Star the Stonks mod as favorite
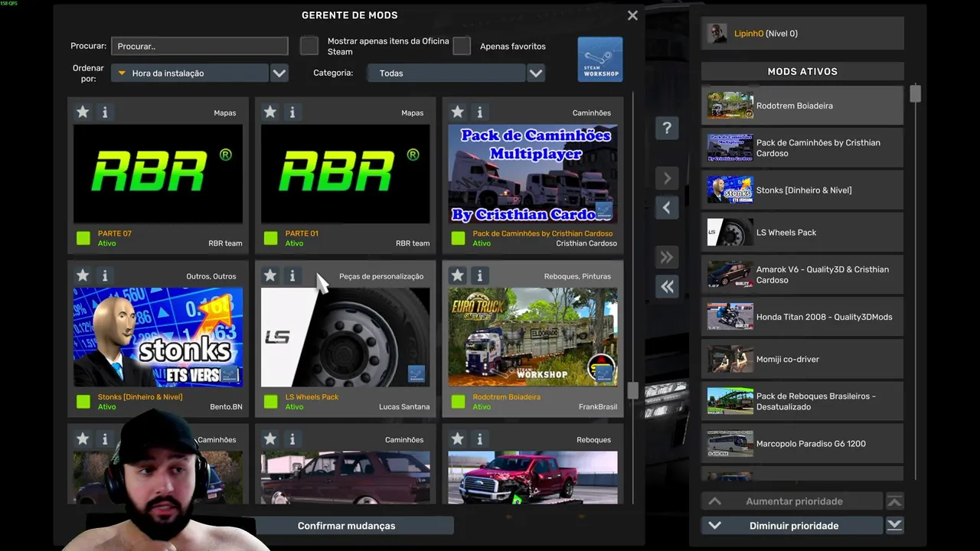980x551 pixels. 83,275
